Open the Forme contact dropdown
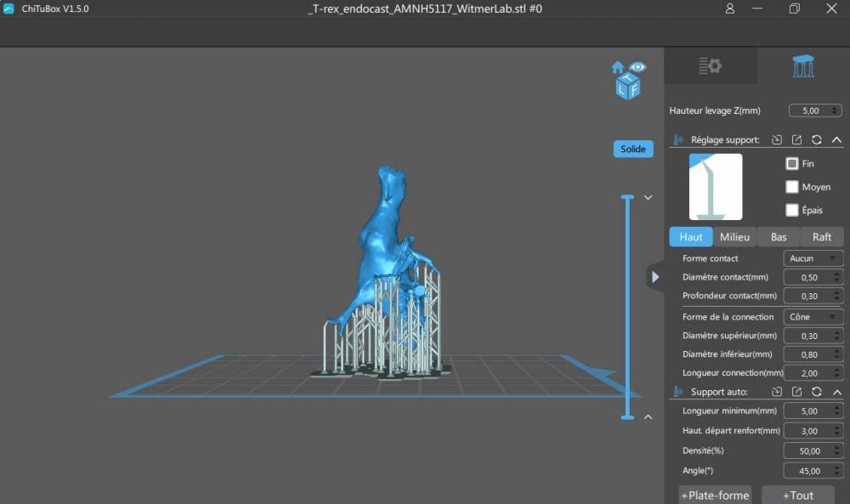This screenshot has height=504, width=850. 813,258
